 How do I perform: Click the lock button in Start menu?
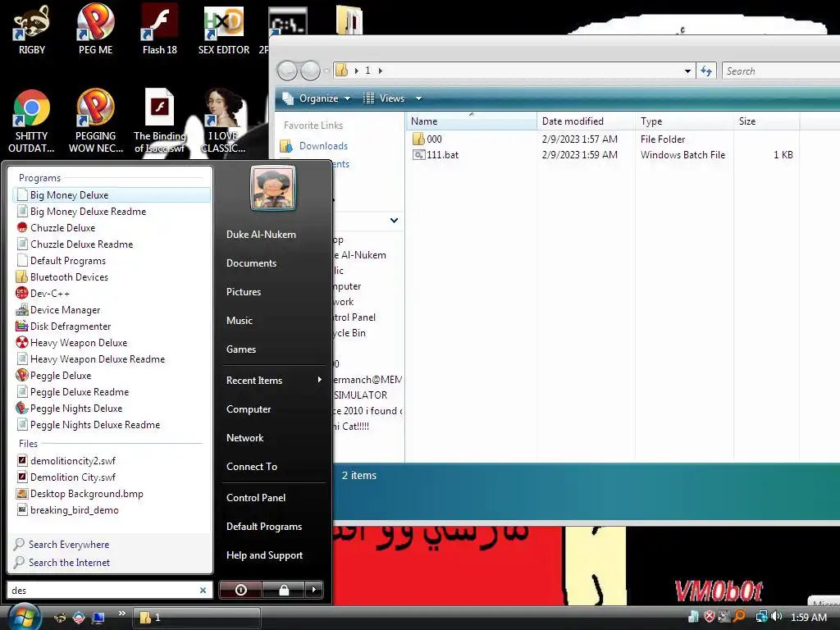tap(284, 590)
